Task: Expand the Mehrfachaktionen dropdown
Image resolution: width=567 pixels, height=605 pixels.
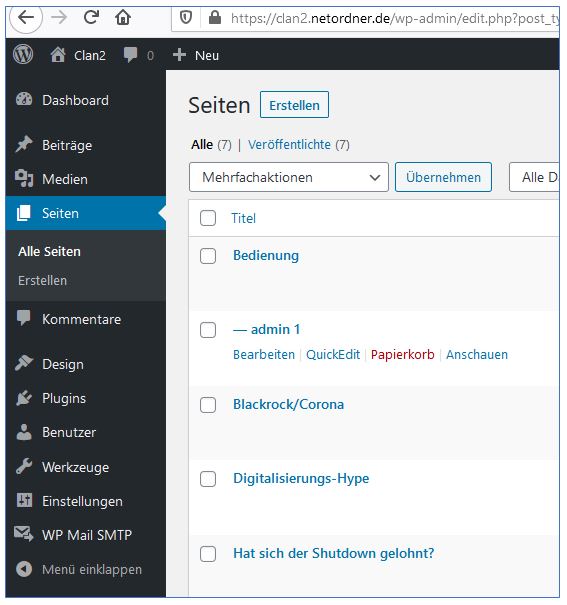Action: tap(289, 177)
